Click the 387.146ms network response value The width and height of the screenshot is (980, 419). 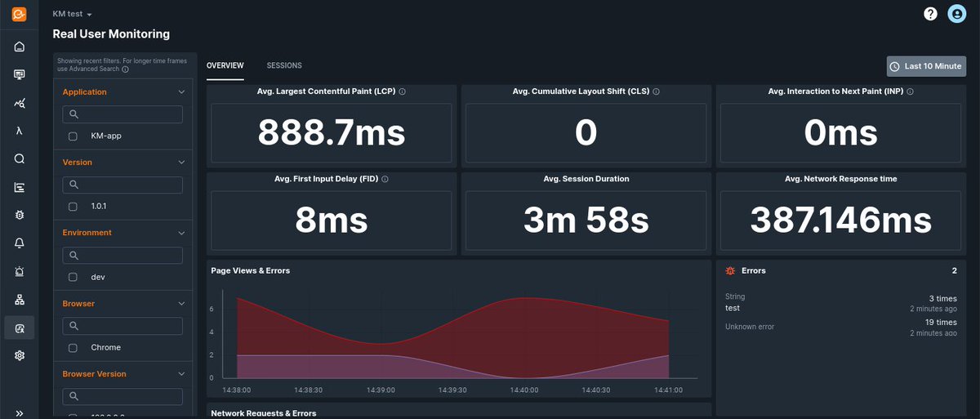coord(841,220)
